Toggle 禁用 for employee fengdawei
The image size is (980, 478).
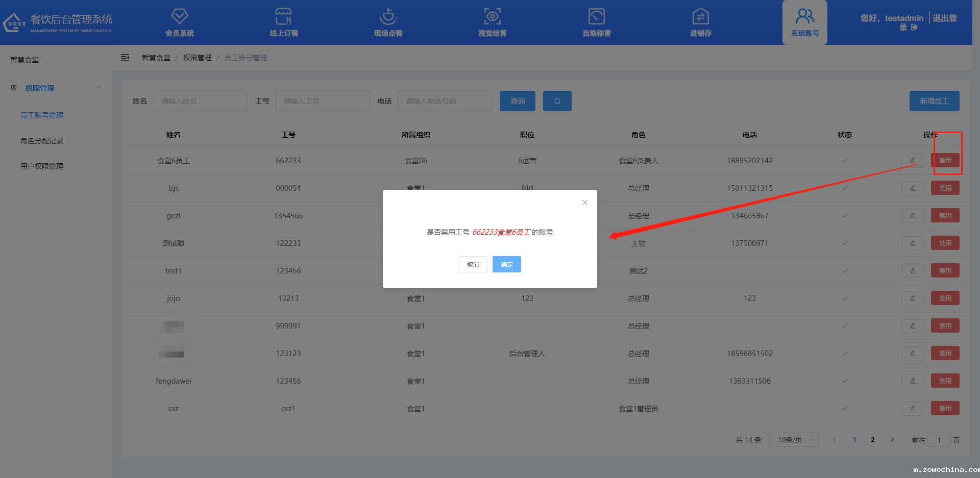[945, 381]
